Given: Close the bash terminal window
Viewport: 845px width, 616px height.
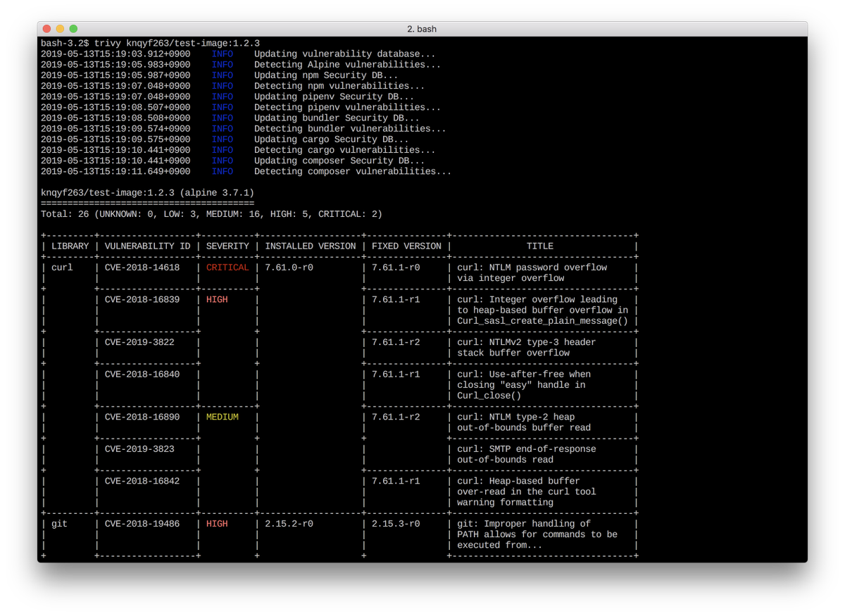Looking at the screenshot, I should click(x=47, y=29).
